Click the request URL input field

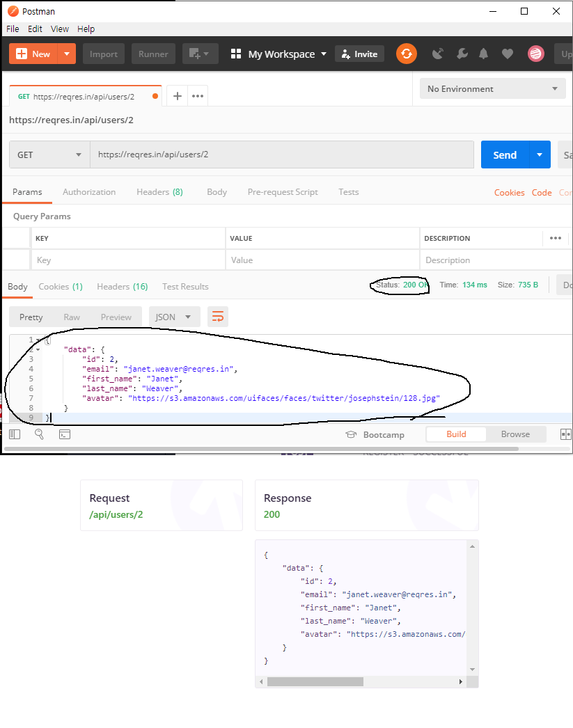(282, 155)
